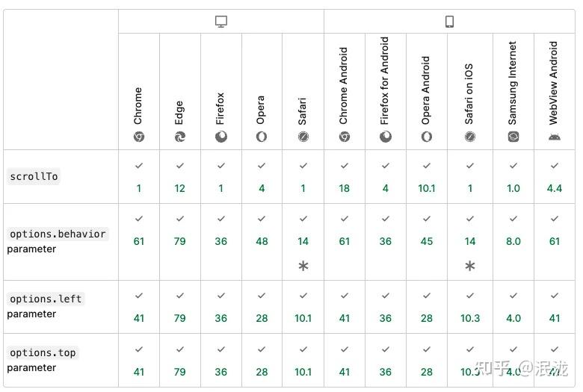
Task: Click the Opera desktop browser icon
Action: coord(262,137)
